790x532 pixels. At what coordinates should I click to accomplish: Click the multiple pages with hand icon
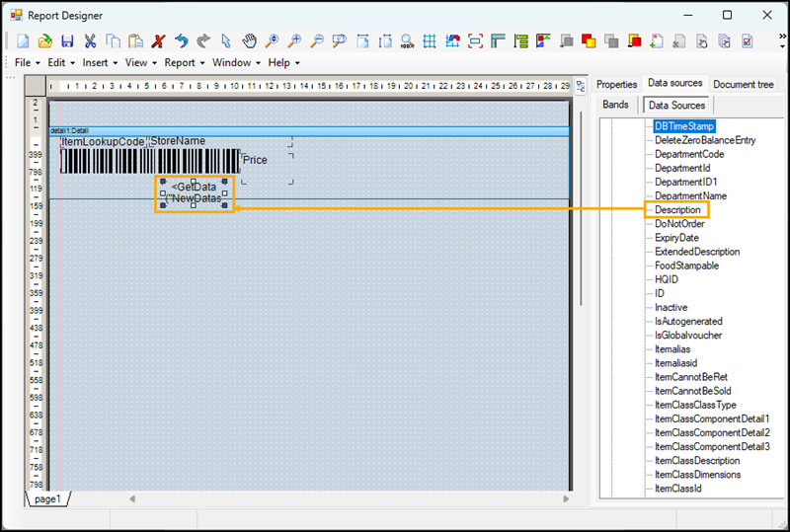pyautogui.click(x=725, y=41)
